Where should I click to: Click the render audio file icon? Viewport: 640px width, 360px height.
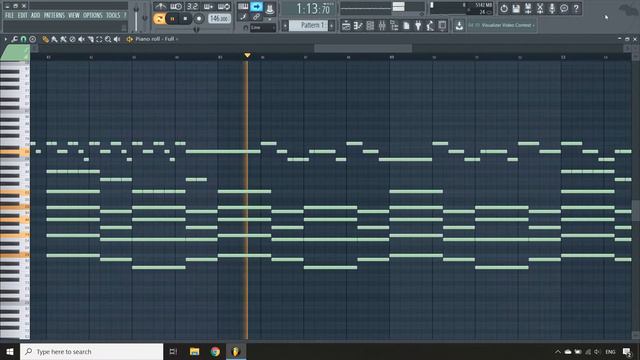pyautogui.click(x=528, y=8)
